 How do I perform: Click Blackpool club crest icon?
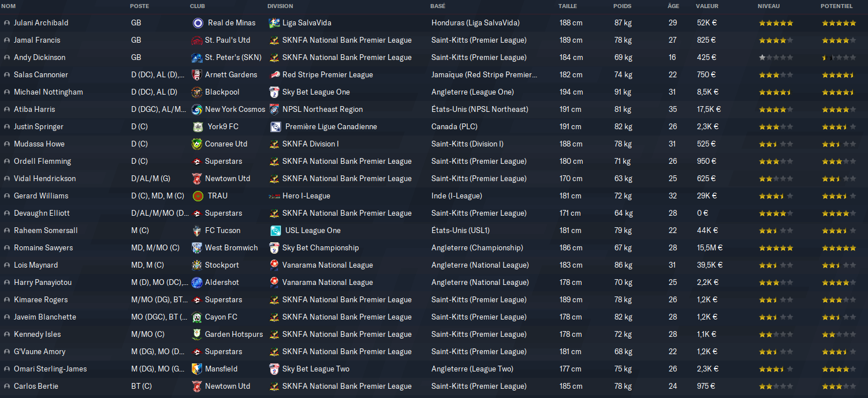(197, 92)
